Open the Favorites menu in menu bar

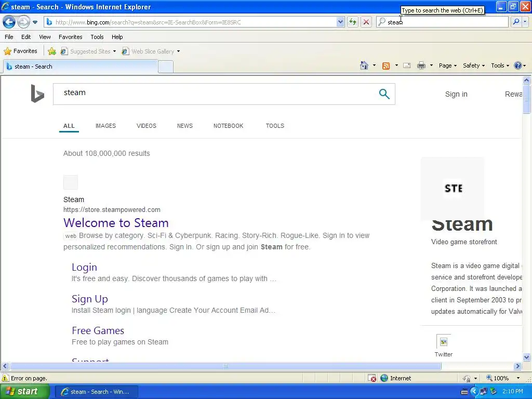(71, 37)
